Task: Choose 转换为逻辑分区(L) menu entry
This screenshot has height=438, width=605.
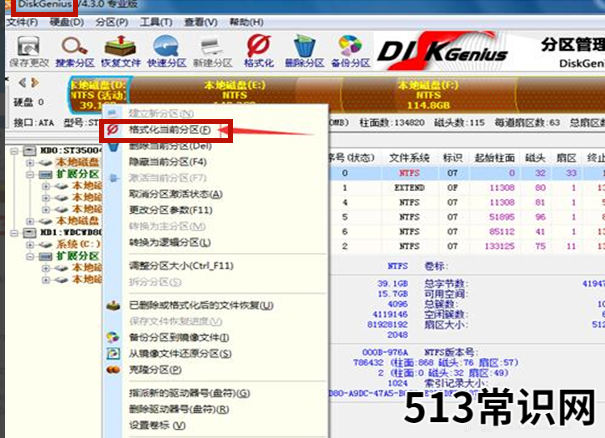Action: tap(170, 243)
